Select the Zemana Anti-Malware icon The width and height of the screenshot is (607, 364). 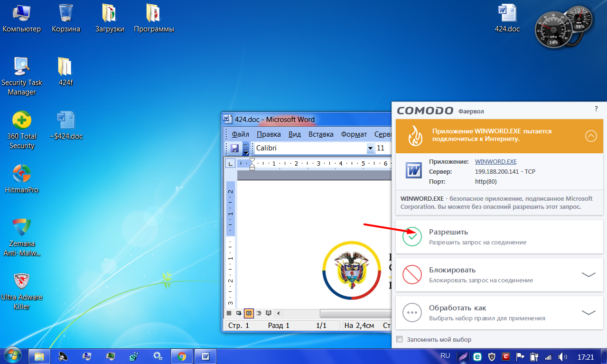22,237
